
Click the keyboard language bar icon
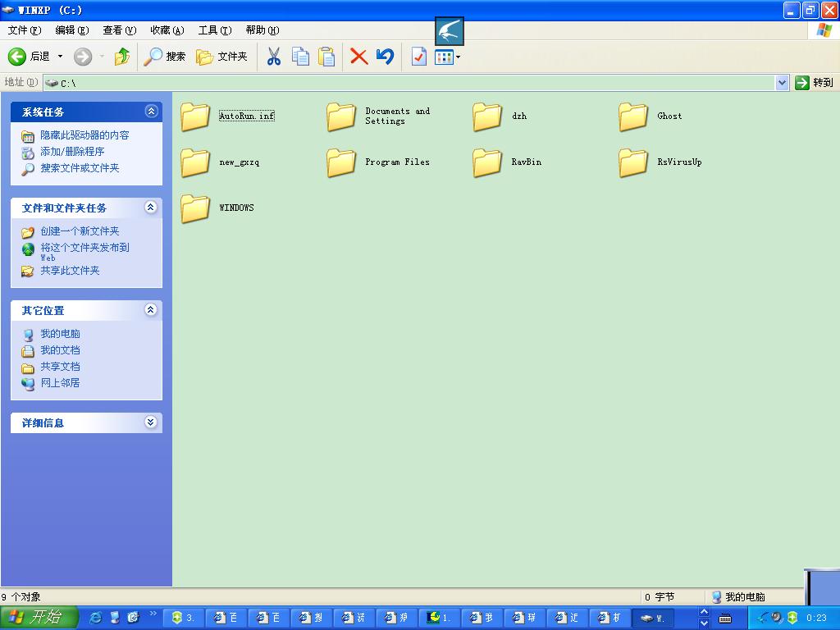tap(725, 619)
